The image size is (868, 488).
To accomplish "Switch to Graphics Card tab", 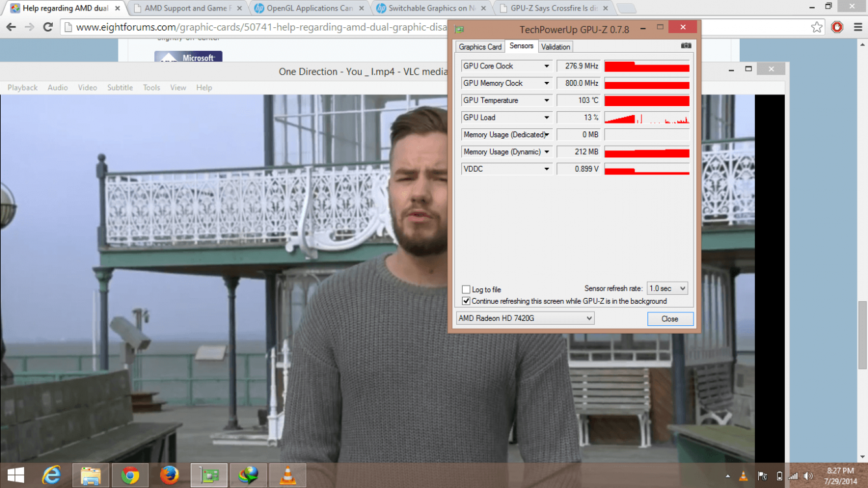I will 480,47.
